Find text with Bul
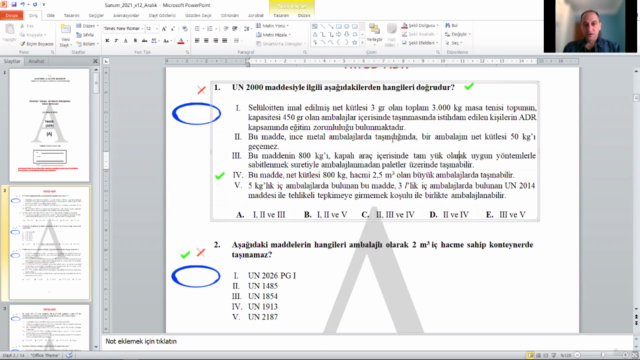The width and height of the screenshot is (640, 360). 451,25
